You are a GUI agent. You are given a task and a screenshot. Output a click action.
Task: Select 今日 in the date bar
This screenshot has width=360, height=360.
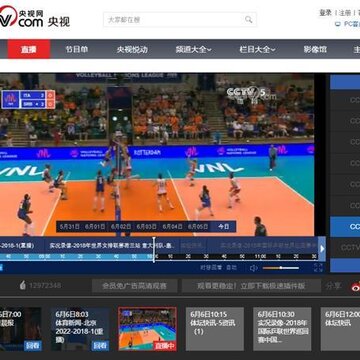(x=223, y=227)
